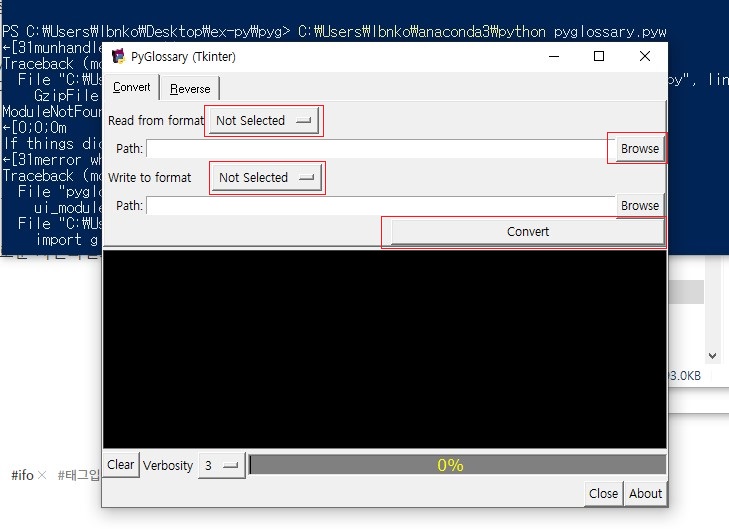
Task: Click Browse for the input path
Action: point(640,148)
